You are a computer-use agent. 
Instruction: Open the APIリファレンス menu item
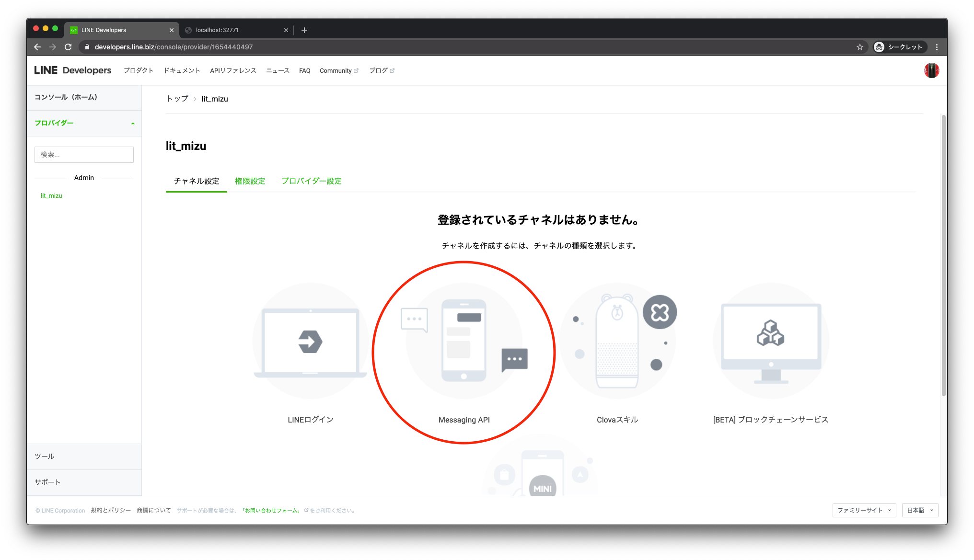tap(233, 70)
